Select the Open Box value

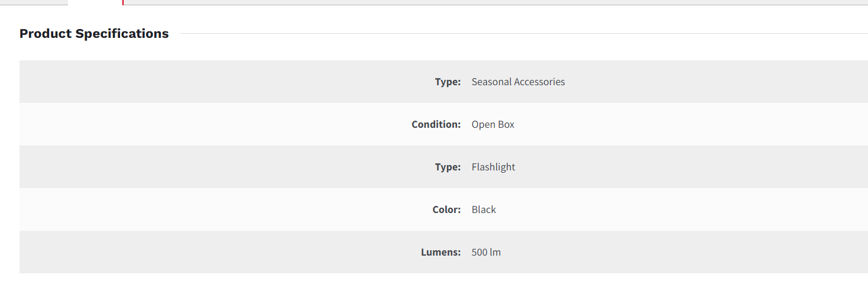click(493, 124)
